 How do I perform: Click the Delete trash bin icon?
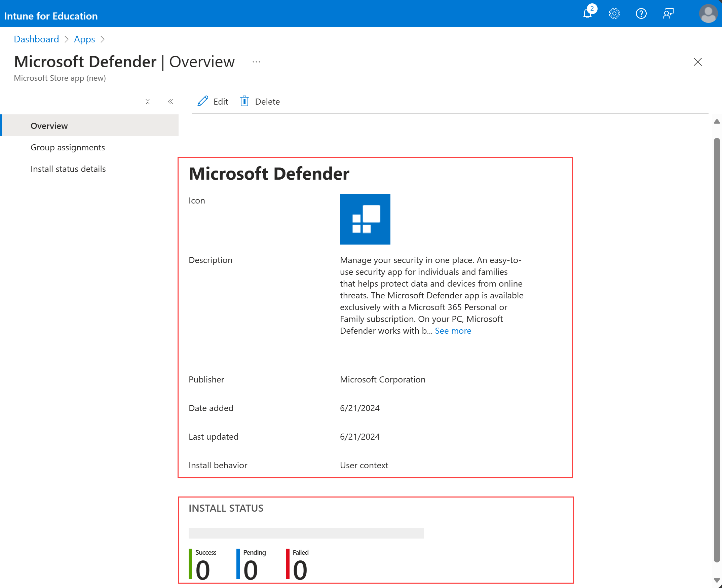[245, 101]
